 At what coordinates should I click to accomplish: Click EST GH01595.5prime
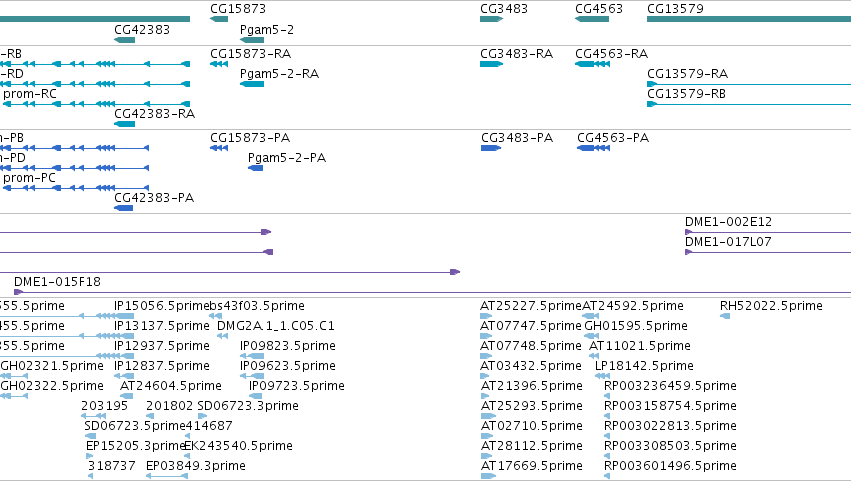tap(636, 326)
